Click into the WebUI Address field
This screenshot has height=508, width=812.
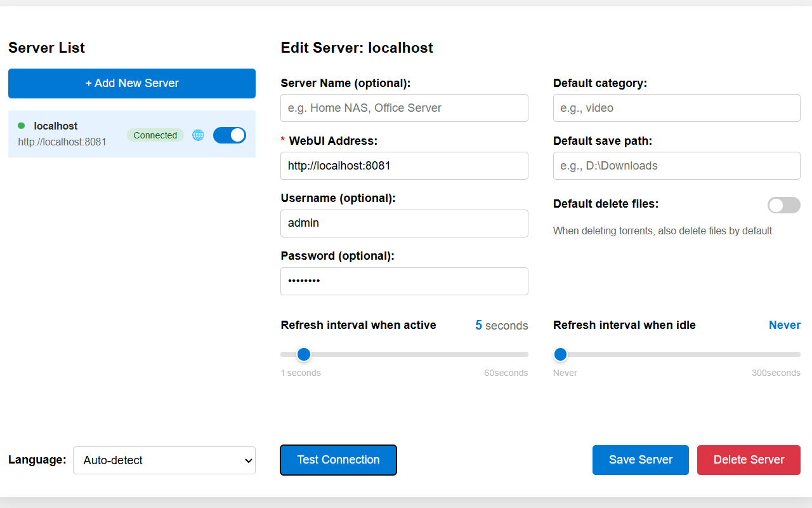click(404, 166)
